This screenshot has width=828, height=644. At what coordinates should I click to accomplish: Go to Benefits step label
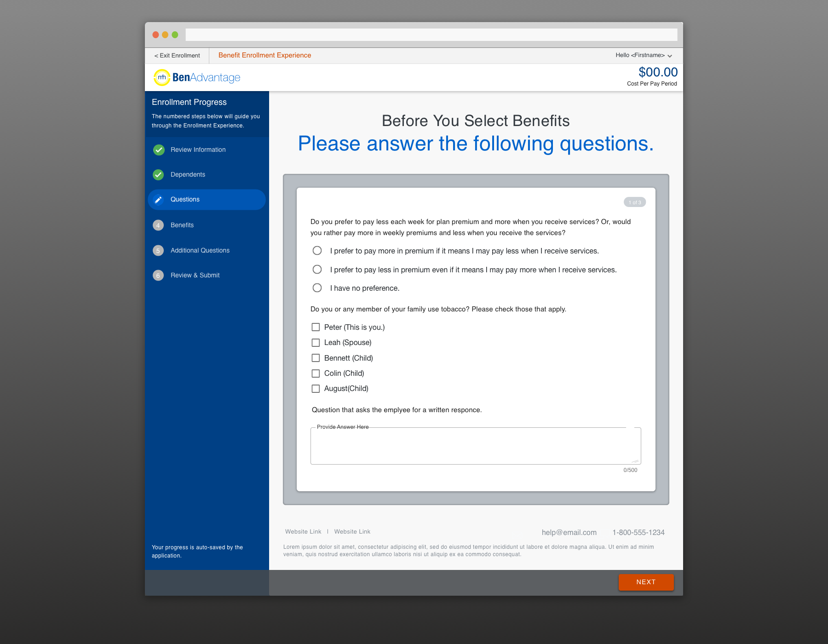(182, 225)
